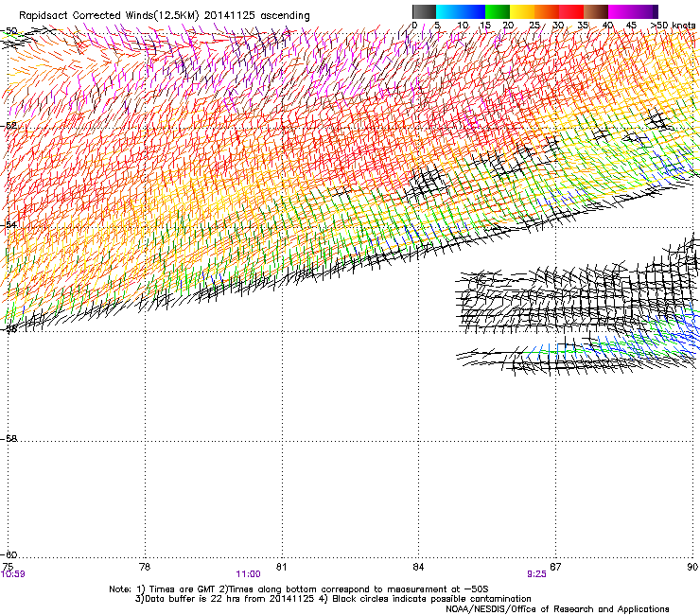Click the brown 35-40 knots legend segment
This screenshot has height=615, width=700.
[596, 11]
